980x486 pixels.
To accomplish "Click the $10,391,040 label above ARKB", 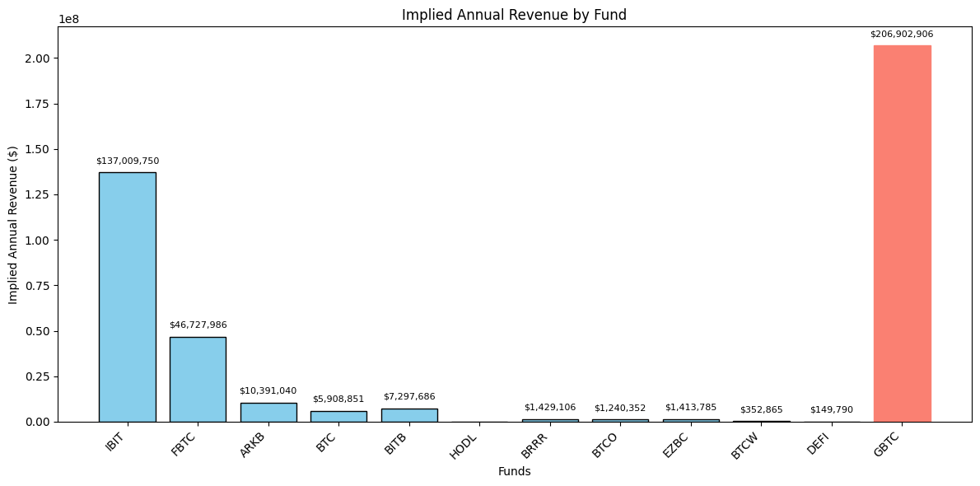I will point(268,391).
